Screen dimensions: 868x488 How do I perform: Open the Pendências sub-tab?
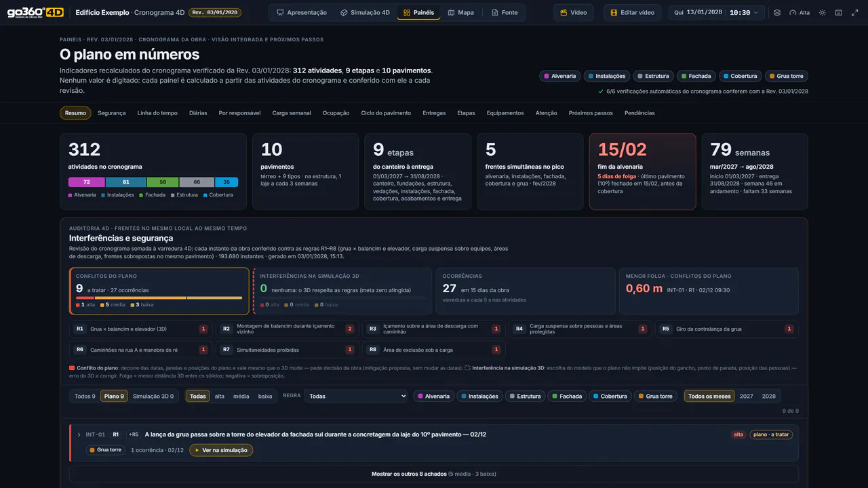(x=639, y=113)
